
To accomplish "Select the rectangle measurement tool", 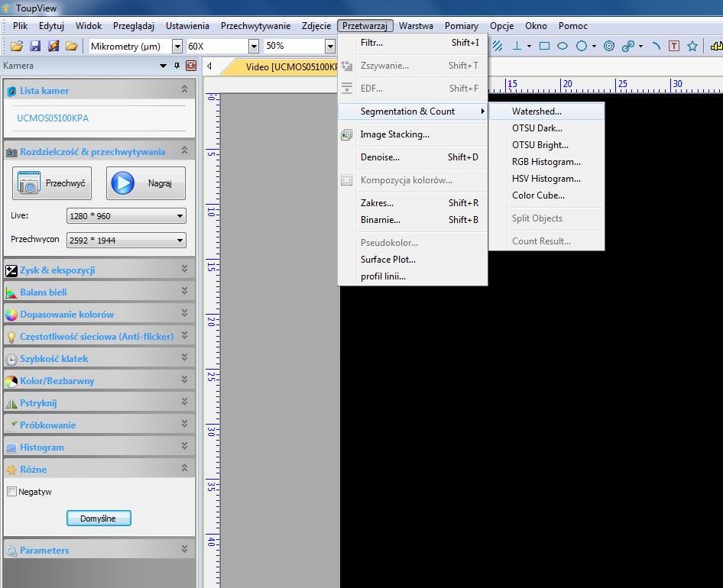I will click(545, 46).
